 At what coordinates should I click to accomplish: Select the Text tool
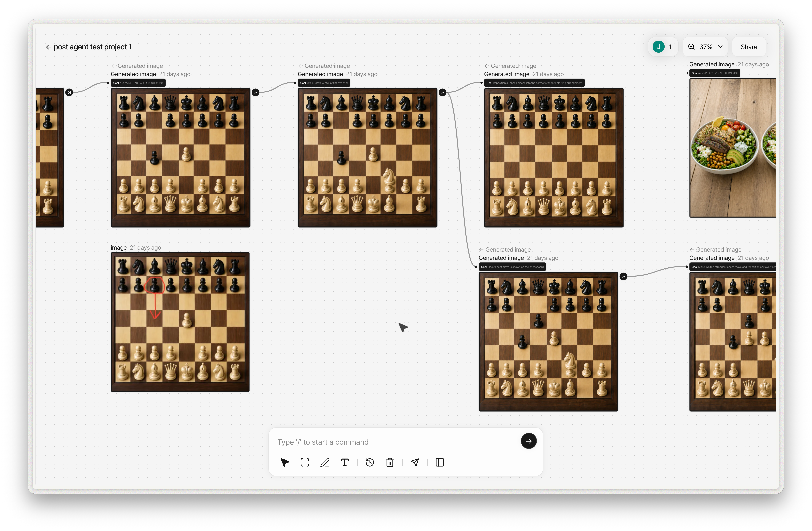tap(345, 462)
